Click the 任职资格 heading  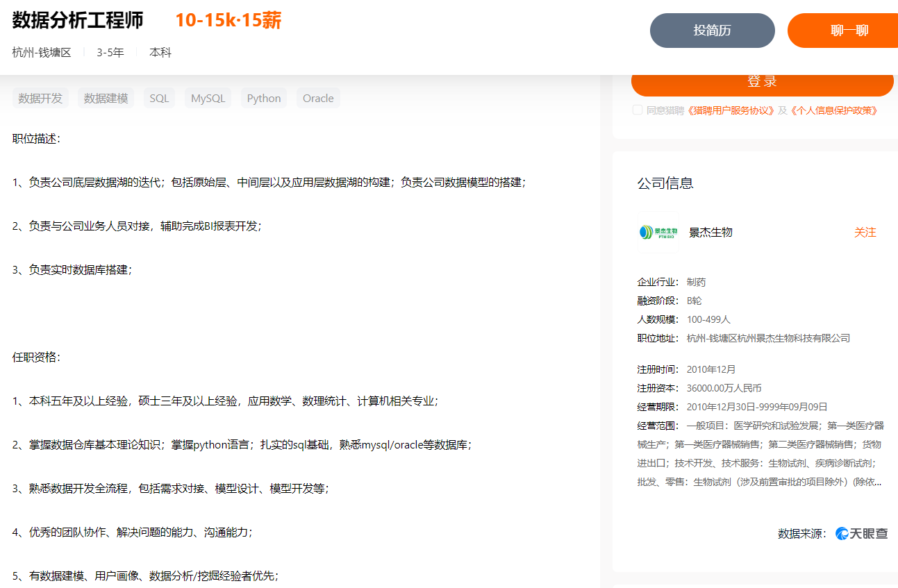pyautogui.click(x=36, y=358)
